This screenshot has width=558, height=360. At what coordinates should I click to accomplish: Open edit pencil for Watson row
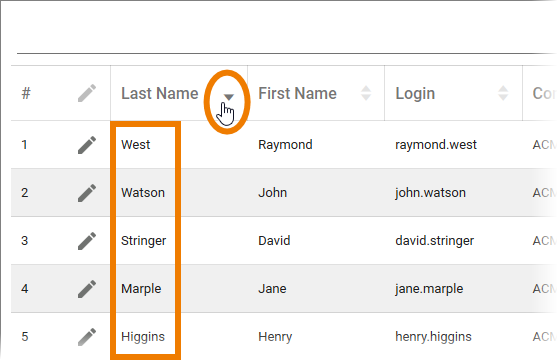pos(87,193)
